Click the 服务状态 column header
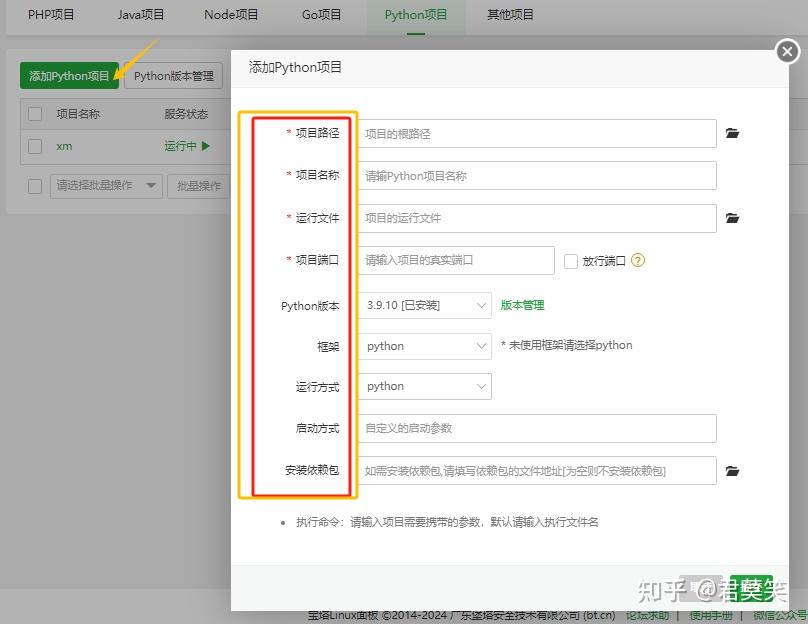808x624 pixels. 186,114
